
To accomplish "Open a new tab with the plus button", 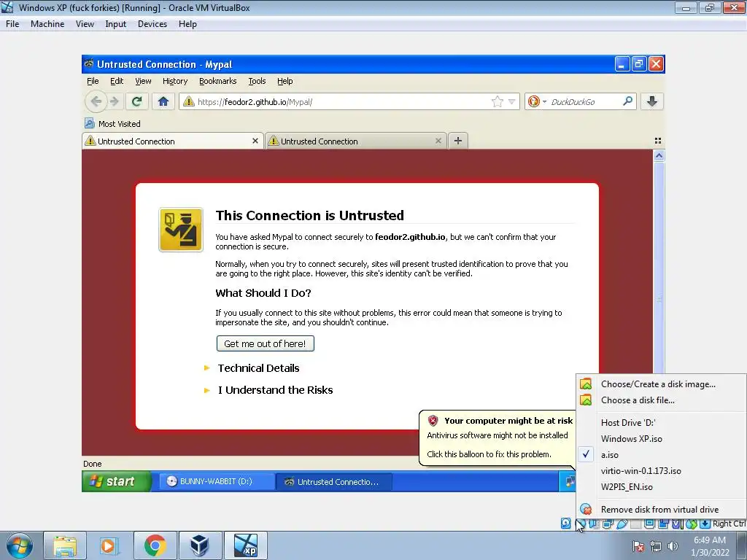I will (458, 141).
